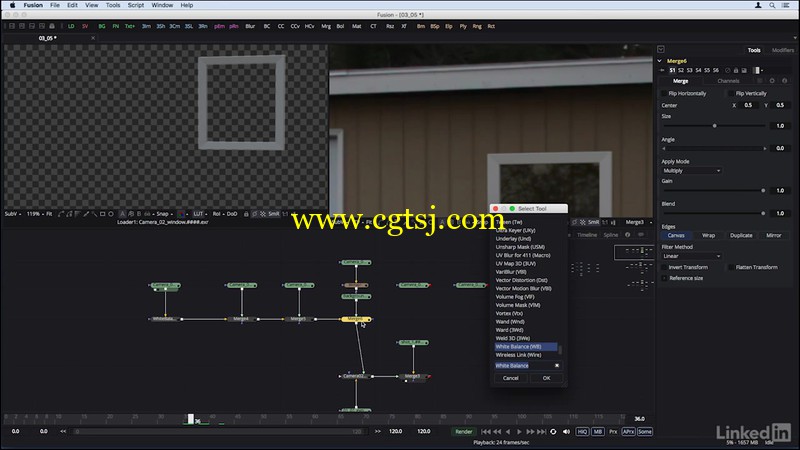Toggle MB motion blur mode
This screenshot has width=800, height=450.
coord(598,432)
